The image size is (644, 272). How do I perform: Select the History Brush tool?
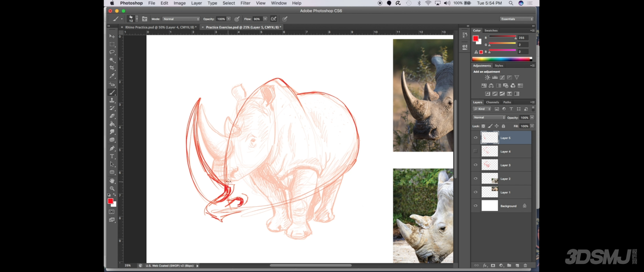(x=112, y=108)
